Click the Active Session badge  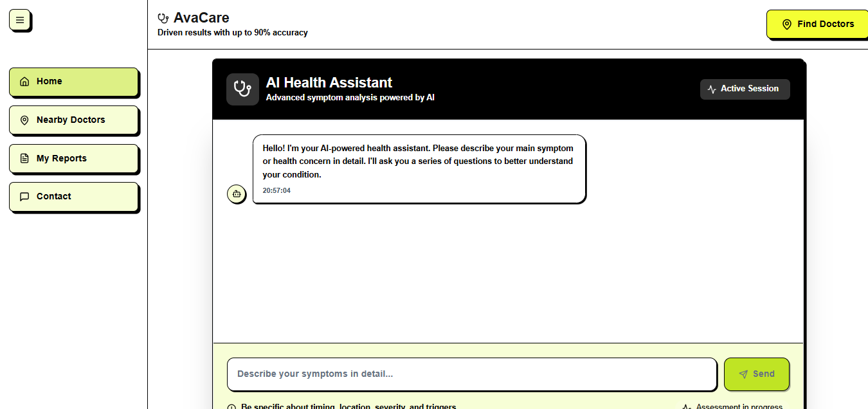coord(745,89)
